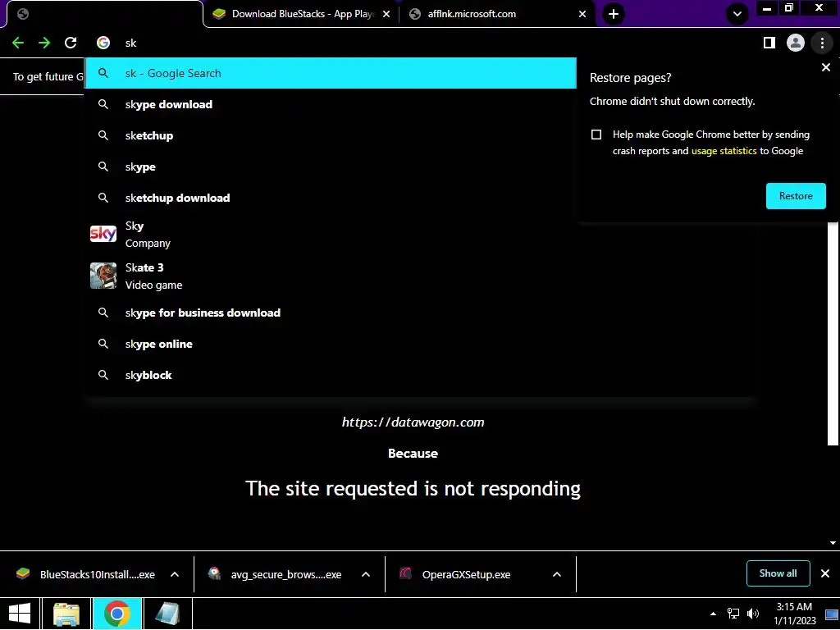Screen dimensions: 840x630
Task: Close the afflnk.microsoft.com tab
Action: pyautogui.click(x=582, y=14)
